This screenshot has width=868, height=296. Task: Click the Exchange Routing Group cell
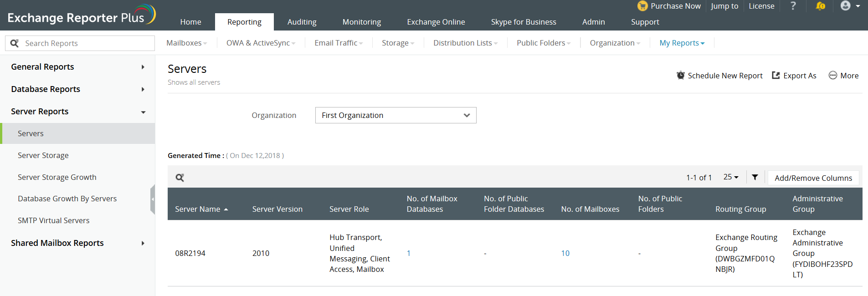pos(746,253)
